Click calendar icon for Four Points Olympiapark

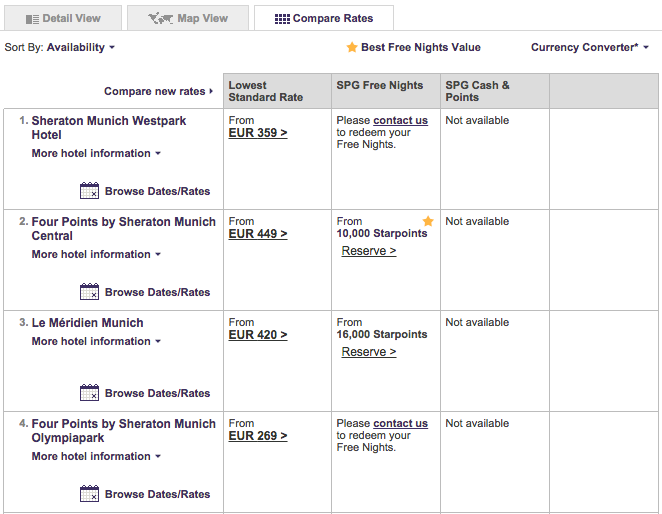(x=89, y=494)
